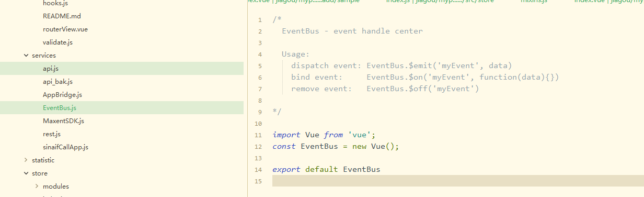Place cursor on 'import Vue from' line

[324, 135]
